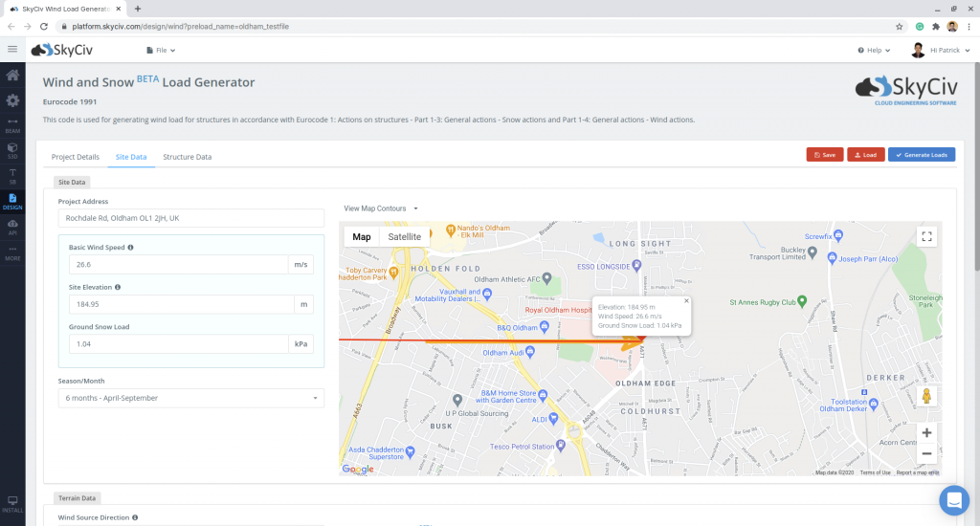Open the S3D module in sidebar
The height and width of the screenshot is (526, 980).
(12, 149)
